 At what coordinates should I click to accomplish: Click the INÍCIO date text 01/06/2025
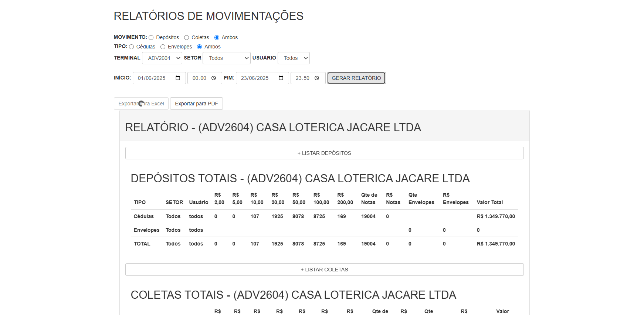point(152,78)
